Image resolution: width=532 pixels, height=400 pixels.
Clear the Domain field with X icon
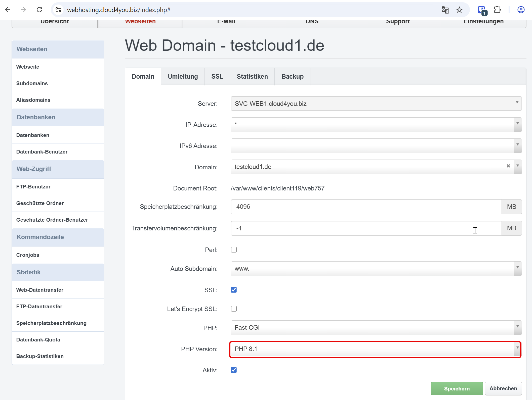[x=508, y=166]
